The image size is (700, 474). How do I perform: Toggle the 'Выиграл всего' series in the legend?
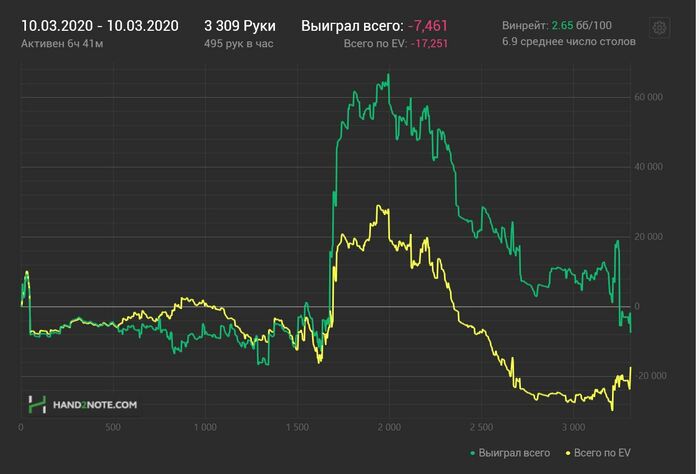tap(512, 453)
